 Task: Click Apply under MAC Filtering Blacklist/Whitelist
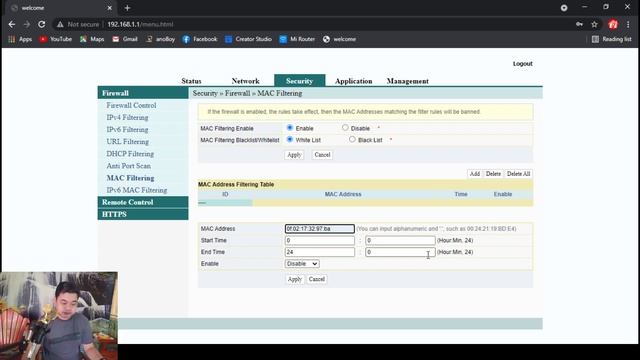pyautogui.click(x=294, y=155)
